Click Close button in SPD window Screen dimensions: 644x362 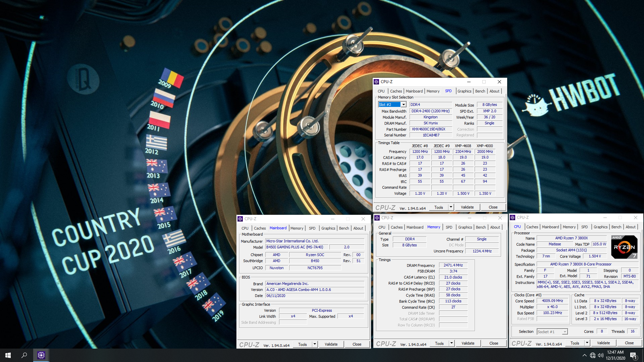[493, 207]
